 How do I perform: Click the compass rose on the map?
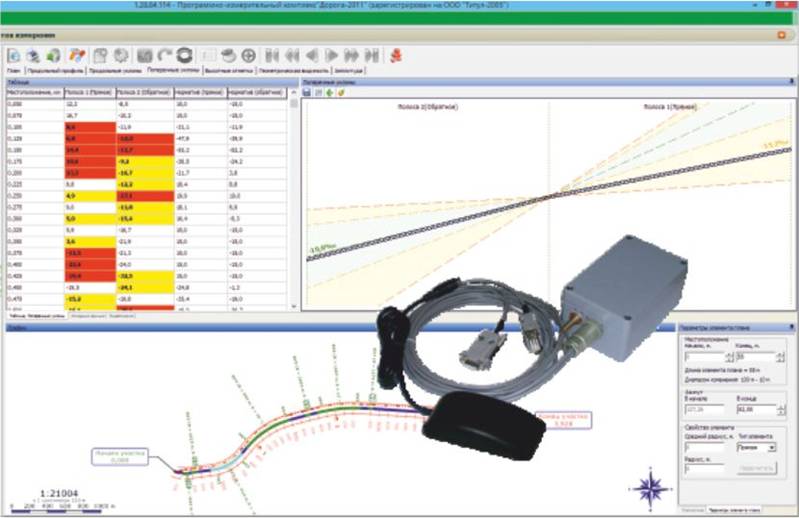[650, 488]
